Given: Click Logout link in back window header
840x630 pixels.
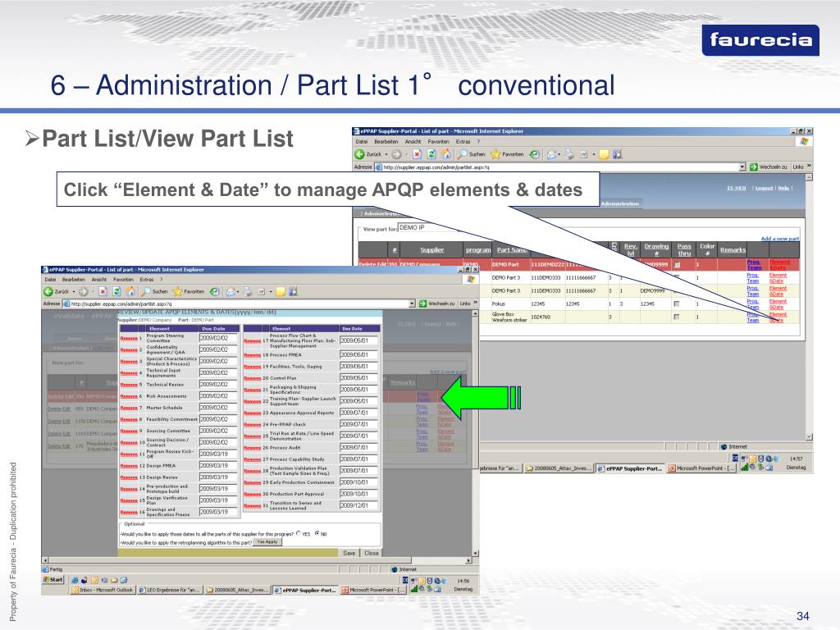Looking at the screenshot, I should point(764,188).
